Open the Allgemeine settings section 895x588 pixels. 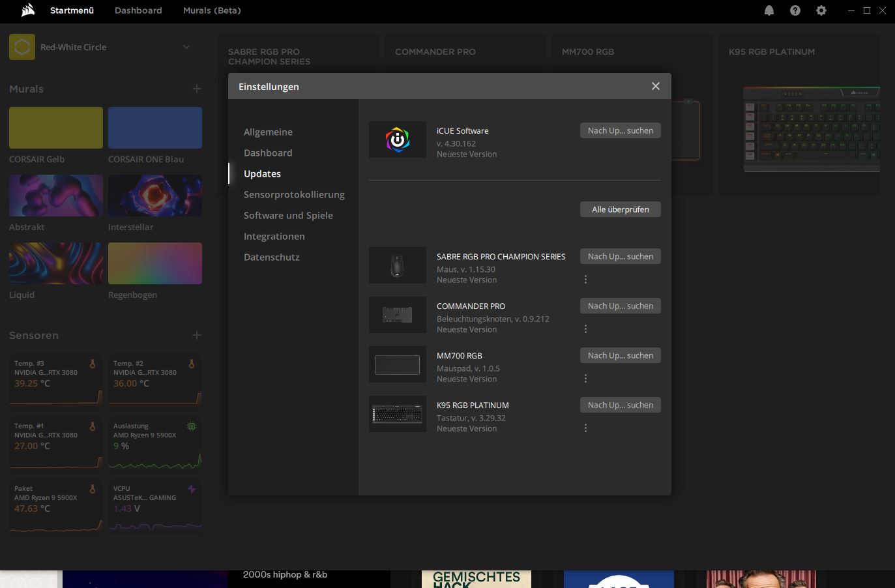[268, 132]
